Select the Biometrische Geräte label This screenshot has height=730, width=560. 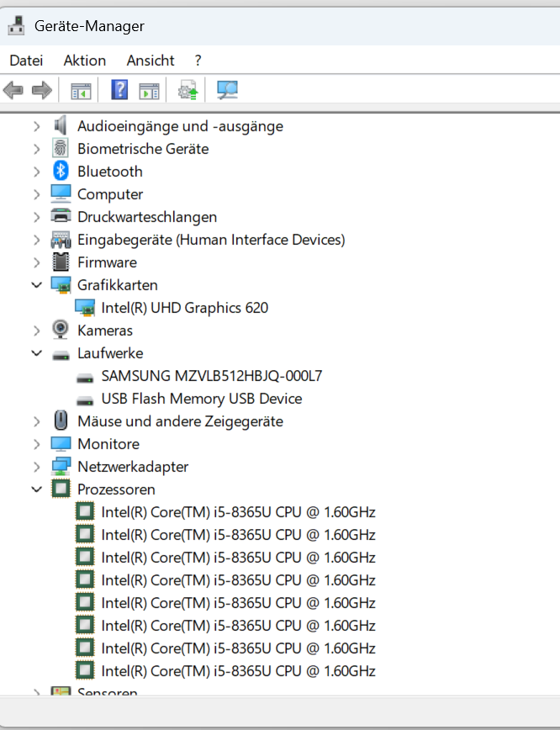coord(143,149)
